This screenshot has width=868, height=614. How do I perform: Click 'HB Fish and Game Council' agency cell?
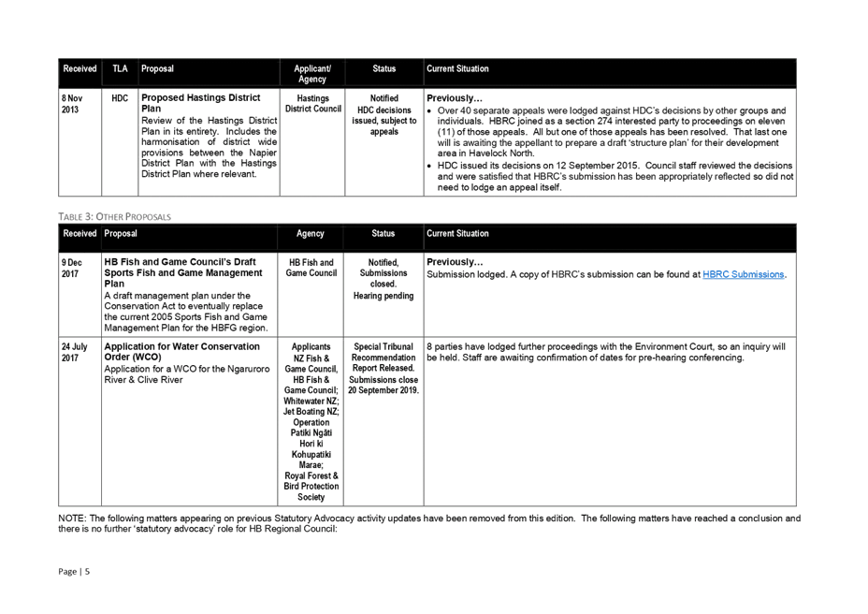pyautogui.click(x=311, y=268)
